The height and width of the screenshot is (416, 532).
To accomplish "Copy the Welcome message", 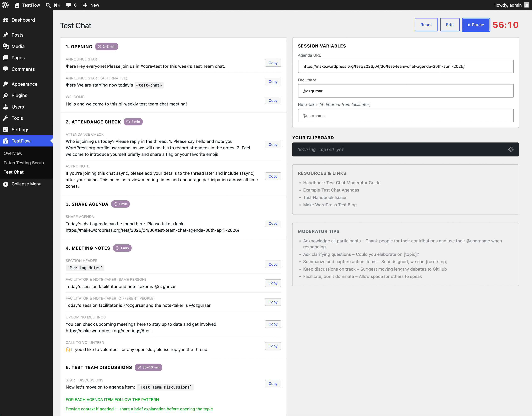I will [x=273, y=100].
